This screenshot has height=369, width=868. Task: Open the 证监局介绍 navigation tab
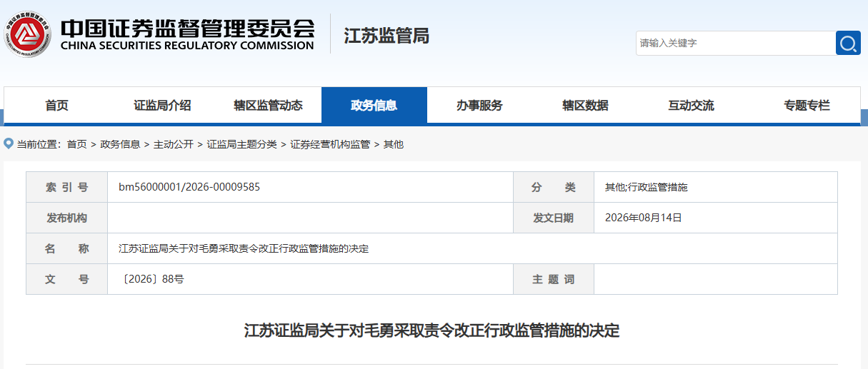tap(163, 106)
